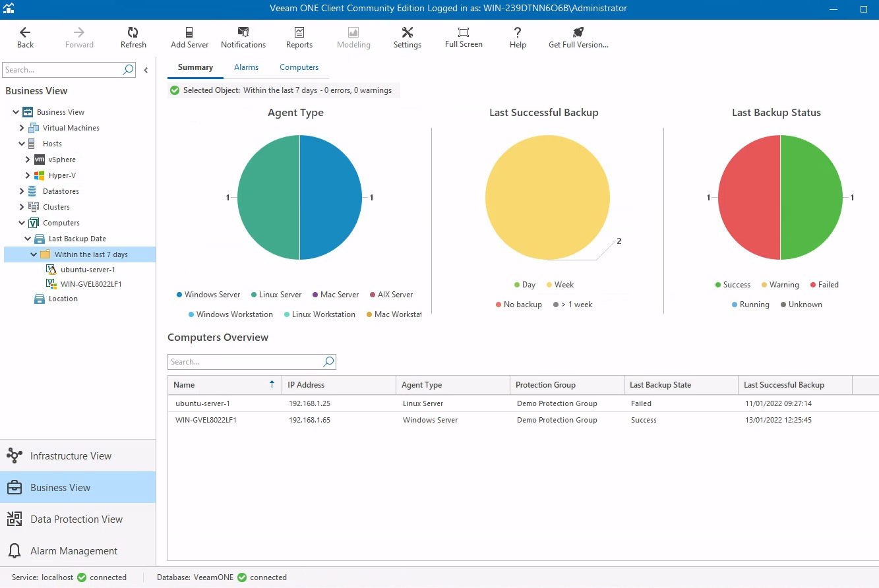
Task: Select ubuntu-server-1 in the tree
Action: pos(88,270)
